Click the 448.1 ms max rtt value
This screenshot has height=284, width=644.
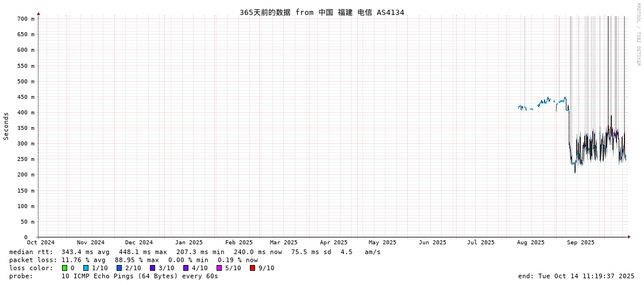[x=143, y=252]
